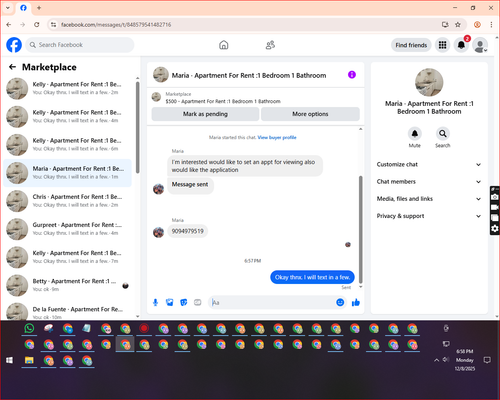Click the red record icon in taskbar
This screenshot has height=400, width=500.
[x=144, y=329]
